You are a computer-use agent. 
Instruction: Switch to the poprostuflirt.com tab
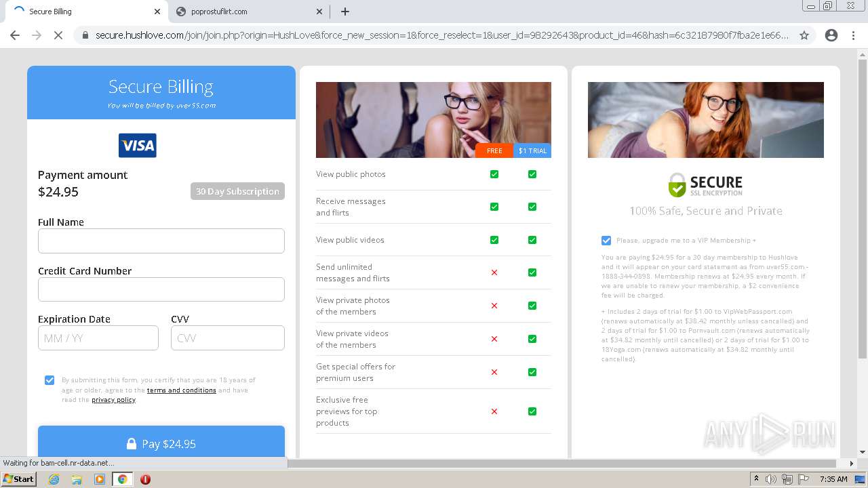[249, 12]
